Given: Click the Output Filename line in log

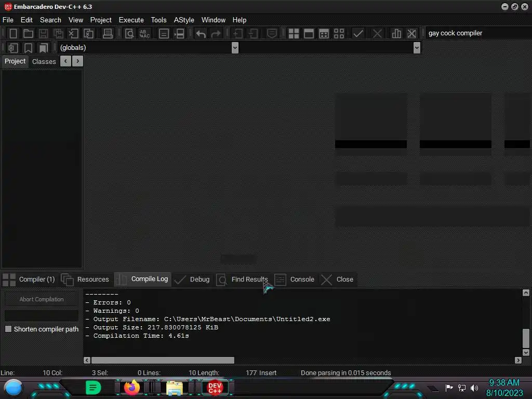Looking at the screenshot, I should coord(208,319).
